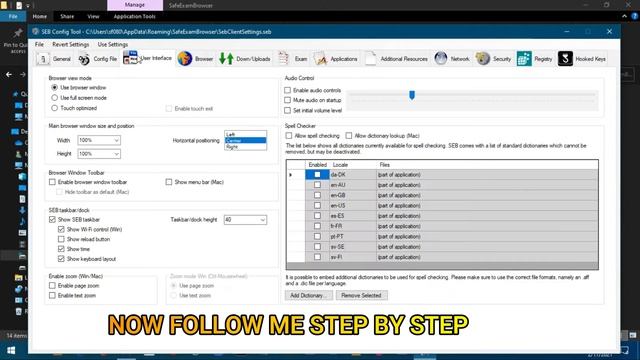Check Mute audio on startup

[x=287, y=100]
